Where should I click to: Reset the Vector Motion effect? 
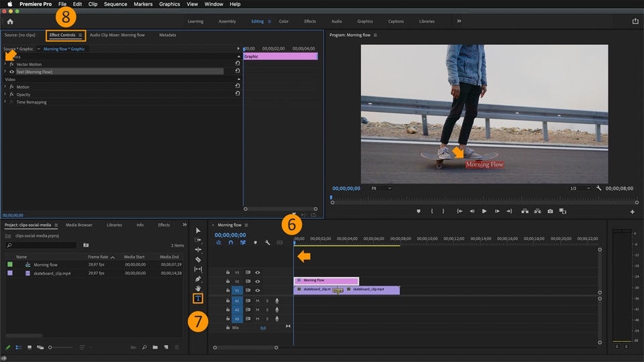237,63
